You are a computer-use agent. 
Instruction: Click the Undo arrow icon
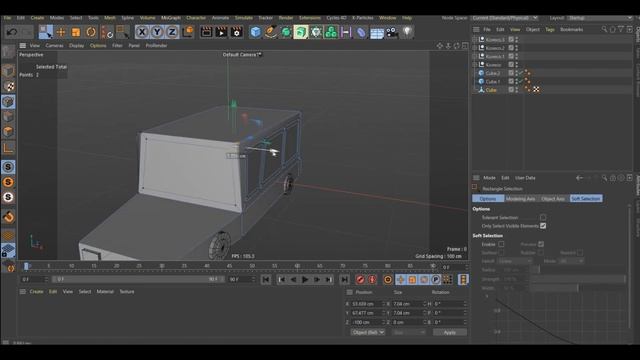[11, 32]
